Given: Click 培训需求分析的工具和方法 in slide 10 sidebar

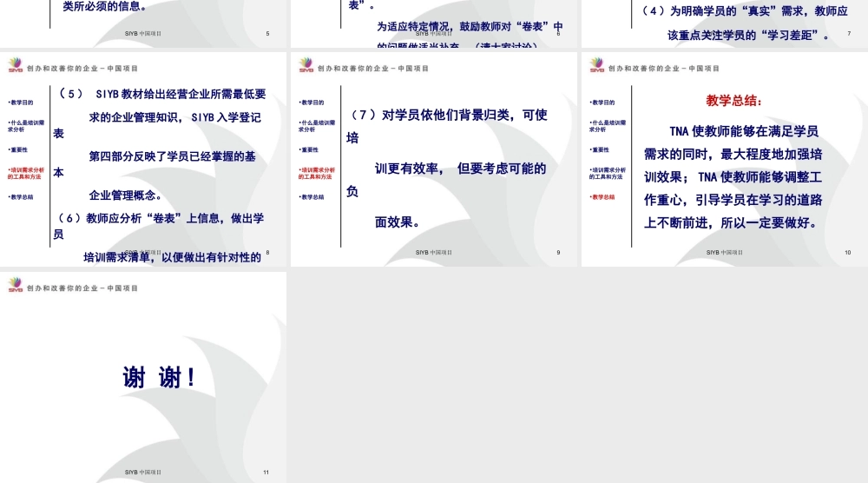Looking at the screenshot, I should tap(608, 174).
